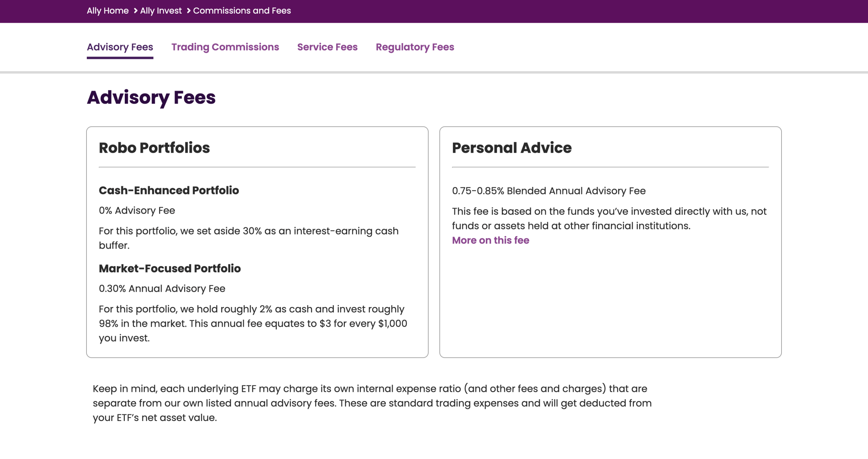The height and width of the screenshot is (459, 868).
Task: Click the 0% Advisory Fee text
Action: [x=137, y=211]
